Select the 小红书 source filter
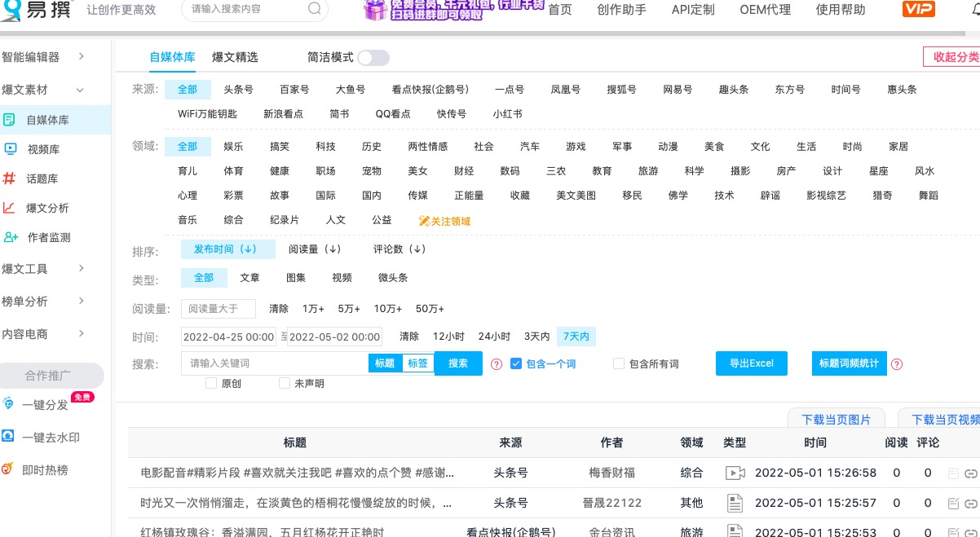Screen dimensions: 980x537 click(x=508, y=114)
